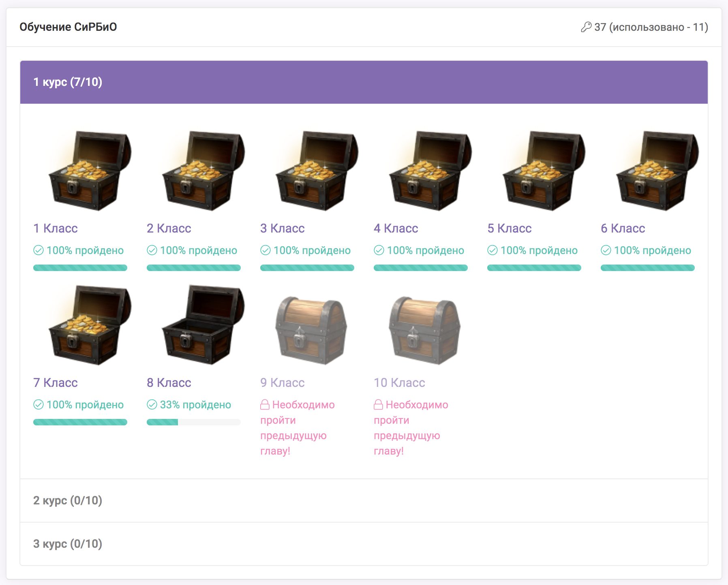Open the 7 Класс treasure chest
This screenshot has width=728, height=585.
click(90, 325)
